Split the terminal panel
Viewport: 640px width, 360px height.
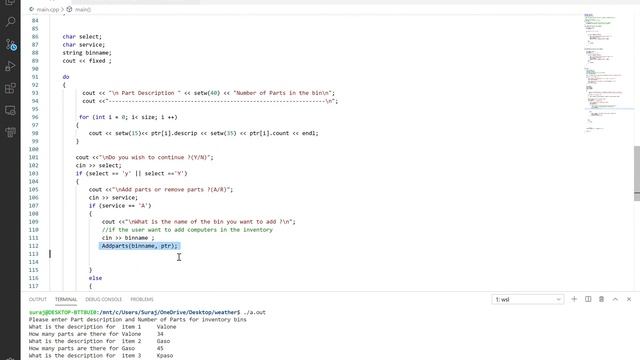pyautogui.click(x=588, y=299)
